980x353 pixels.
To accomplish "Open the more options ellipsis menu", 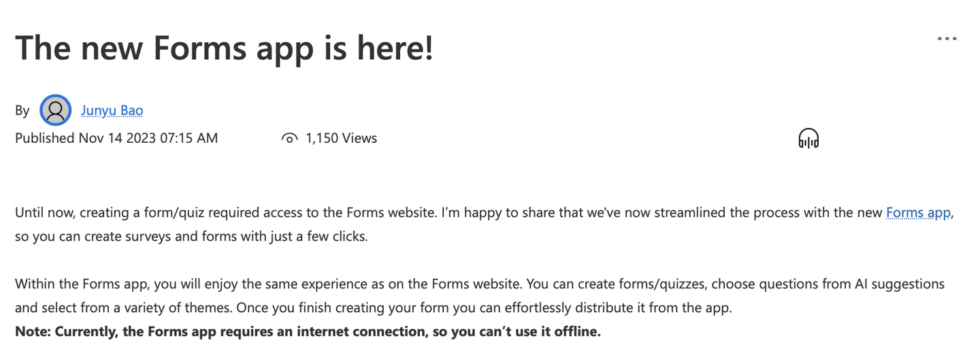I will [x=947, y=39].
